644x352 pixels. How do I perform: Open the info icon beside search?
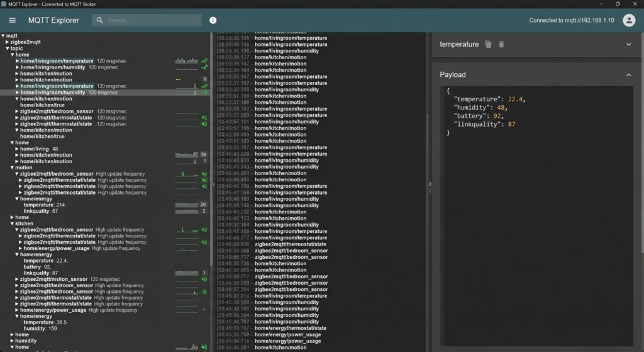pyautogui.click(x=213, y=20)
